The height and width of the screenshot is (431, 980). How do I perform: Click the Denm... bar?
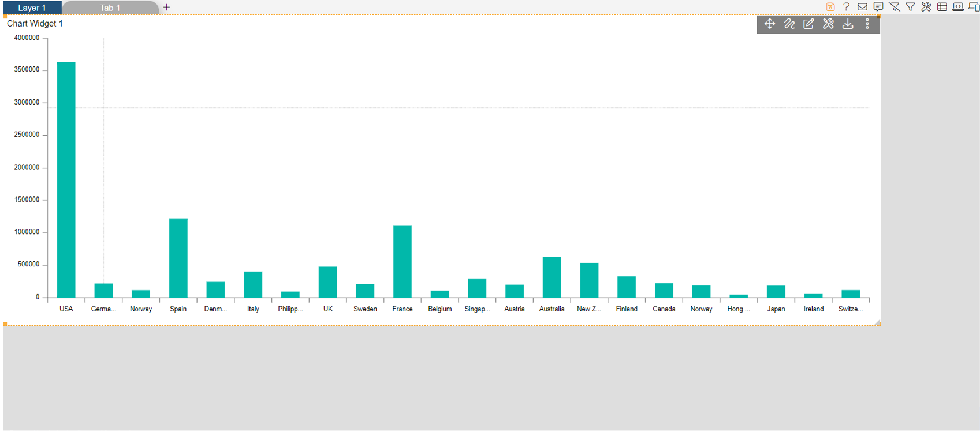[x=215, y=289]
